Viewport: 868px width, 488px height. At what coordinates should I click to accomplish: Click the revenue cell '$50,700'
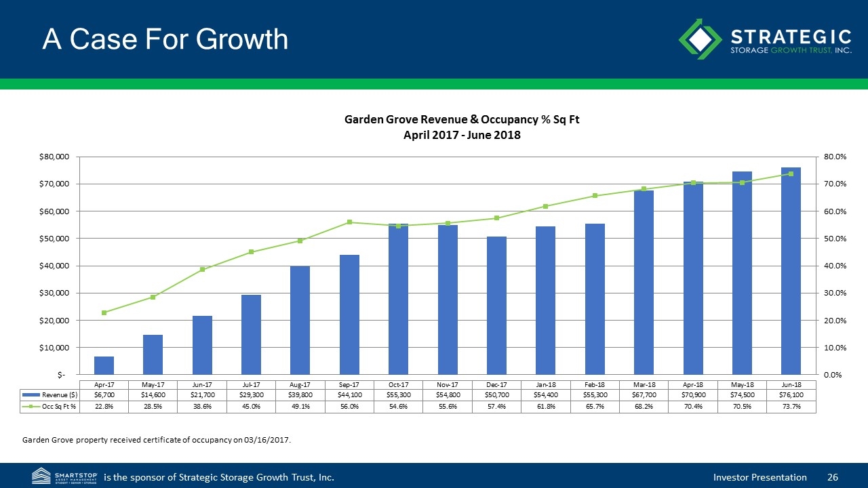pyautogui.click(x=496, y=394)
